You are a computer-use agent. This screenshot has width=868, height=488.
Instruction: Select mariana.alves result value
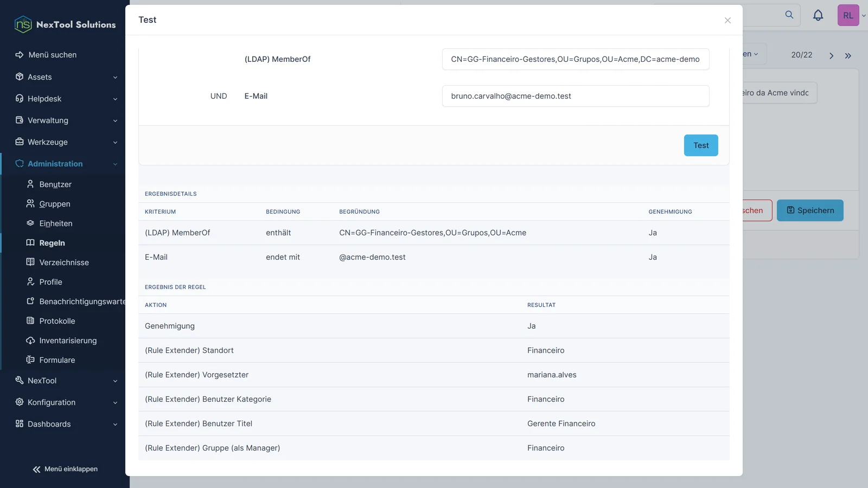[552, 375]
